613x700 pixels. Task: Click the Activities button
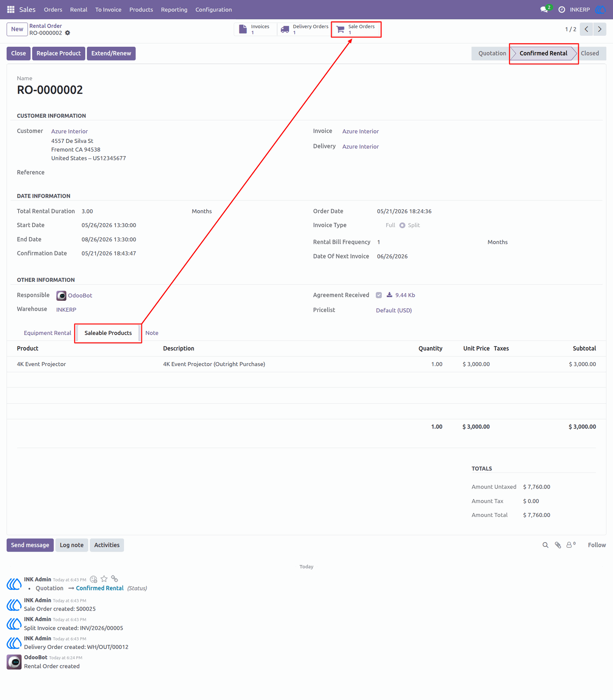click(x=107, y=545)
